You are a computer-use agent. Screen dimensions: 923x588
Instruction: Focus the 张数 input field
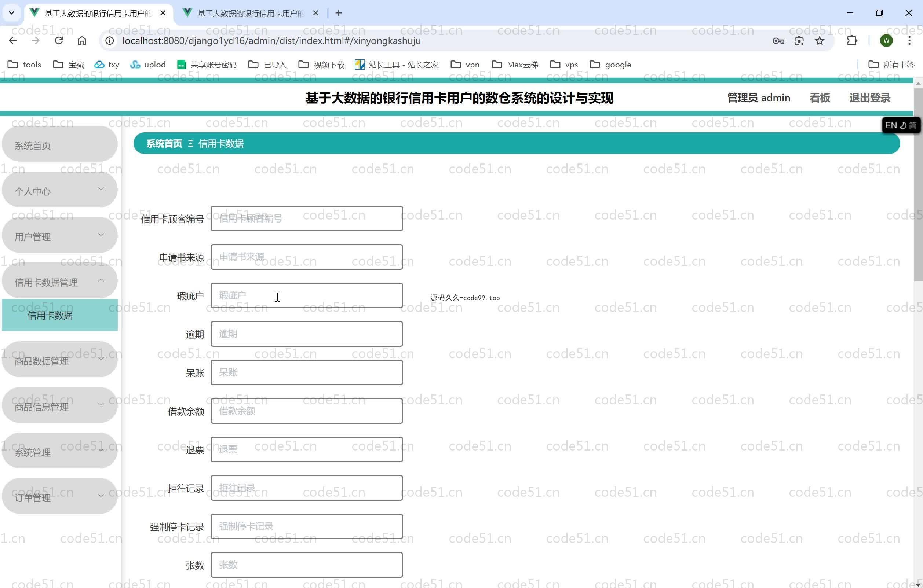[307, 565]
